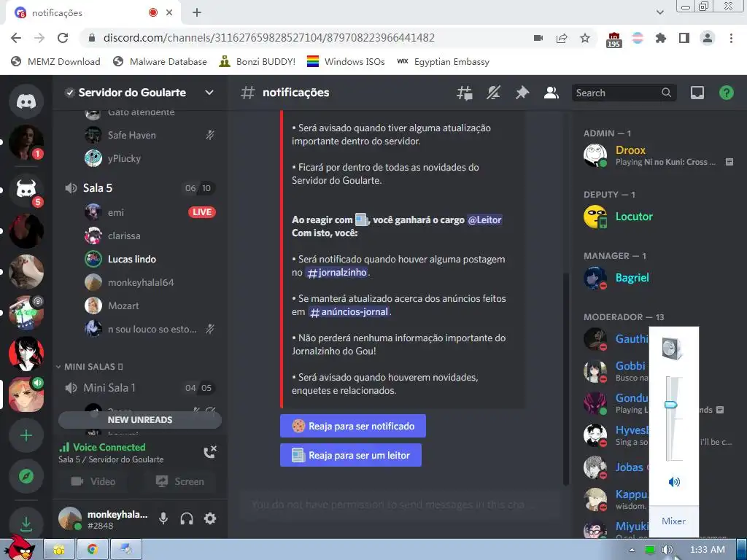Share your Screen button
This screenshot has height=560, width=747.
tap(180, 481)
